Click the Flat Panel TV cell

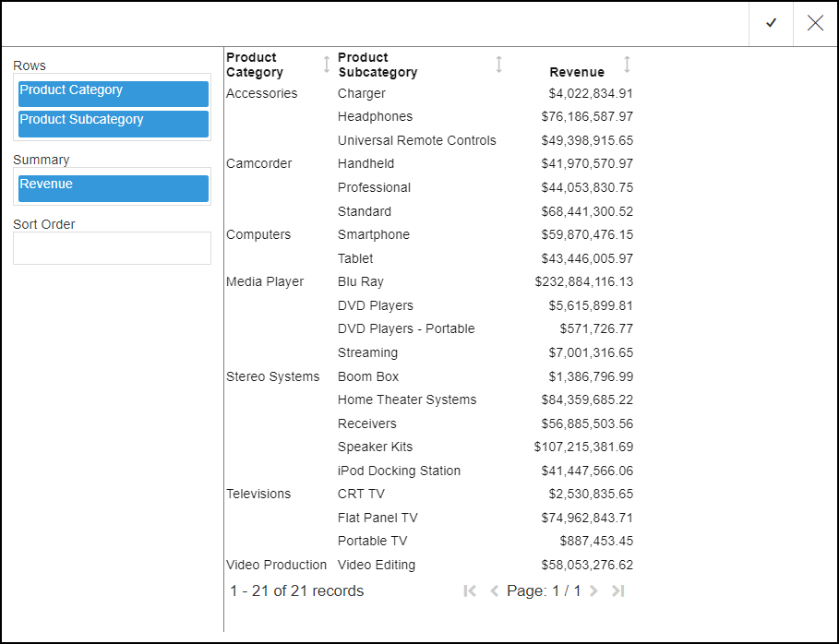pyautogui.click(x=378, y=518)
